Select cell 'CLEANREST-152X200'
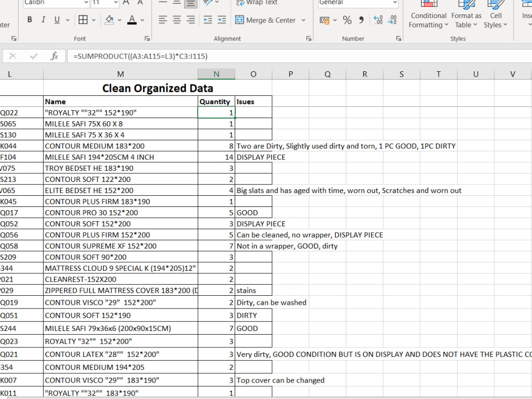Image resolution: width=532 pixels, height=399 pixels. coord(120,279)
